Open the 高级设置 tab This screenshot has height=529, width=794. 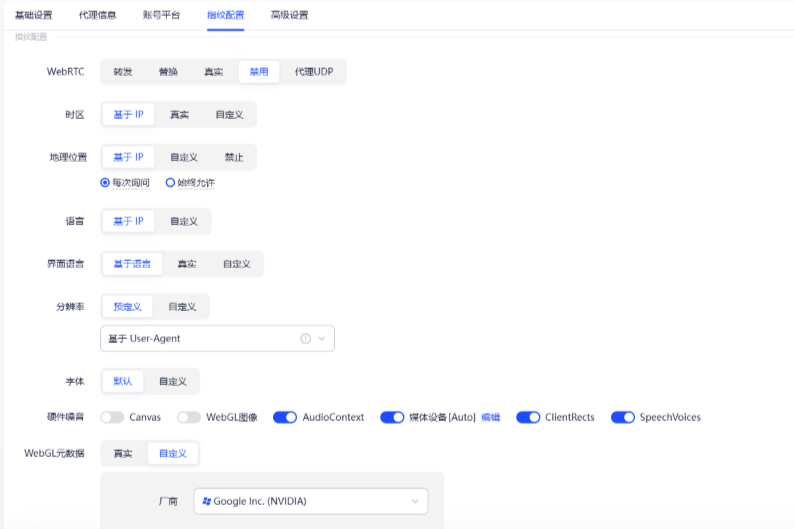click(289, 15)
